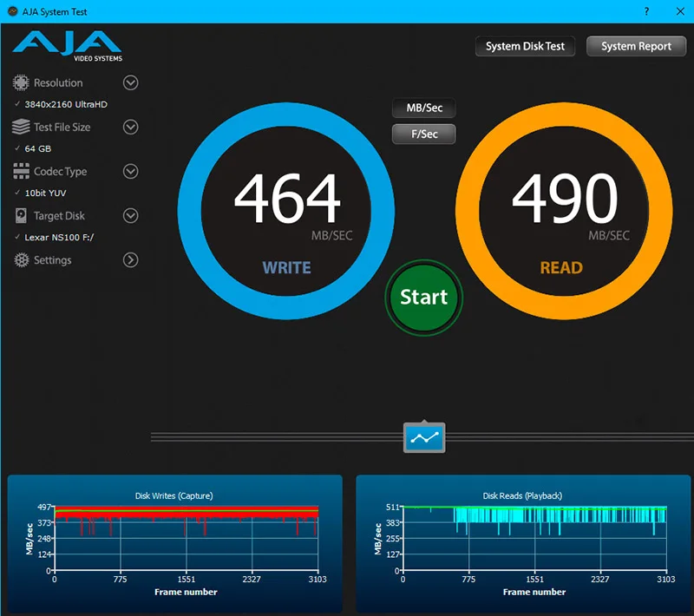Click the Target Disk label
This screenshot has height=616, width=694.
pos(59,216)
